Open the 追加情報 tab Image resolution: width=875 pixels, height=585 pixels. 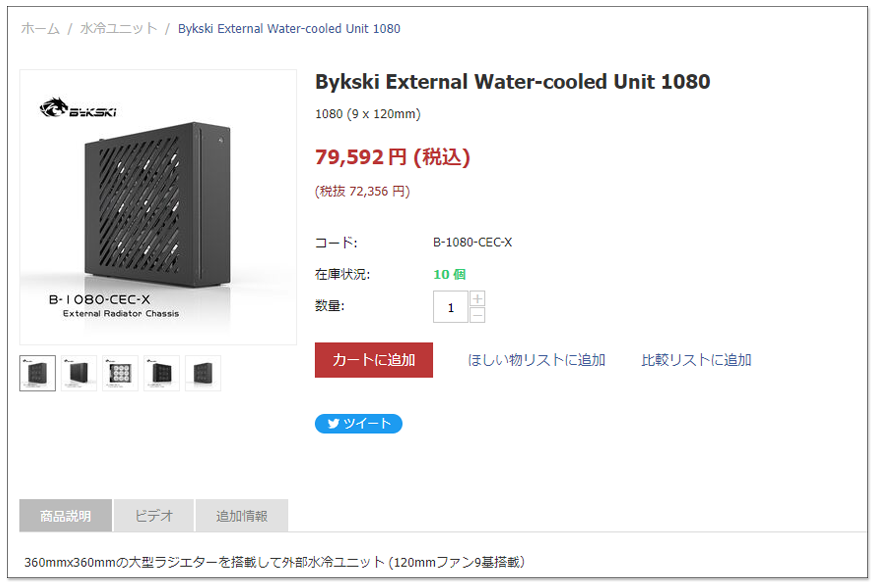point(242,516)
